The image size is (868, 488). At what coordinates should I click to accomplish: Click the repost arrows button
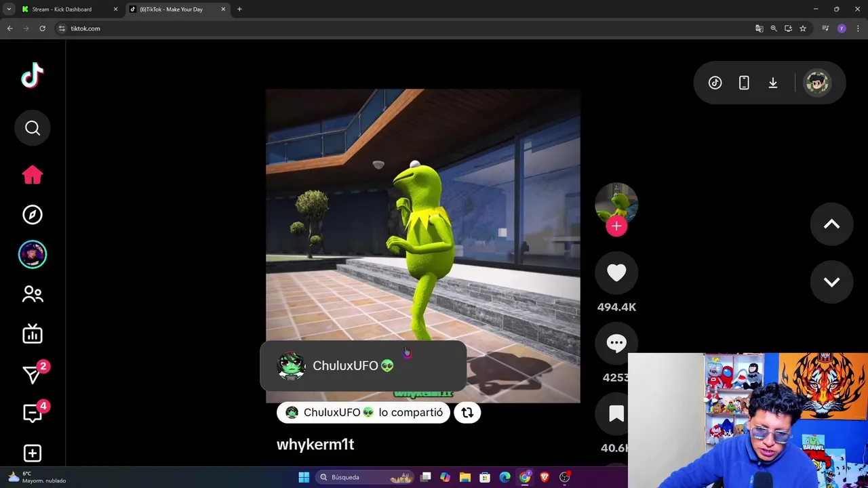467,413
